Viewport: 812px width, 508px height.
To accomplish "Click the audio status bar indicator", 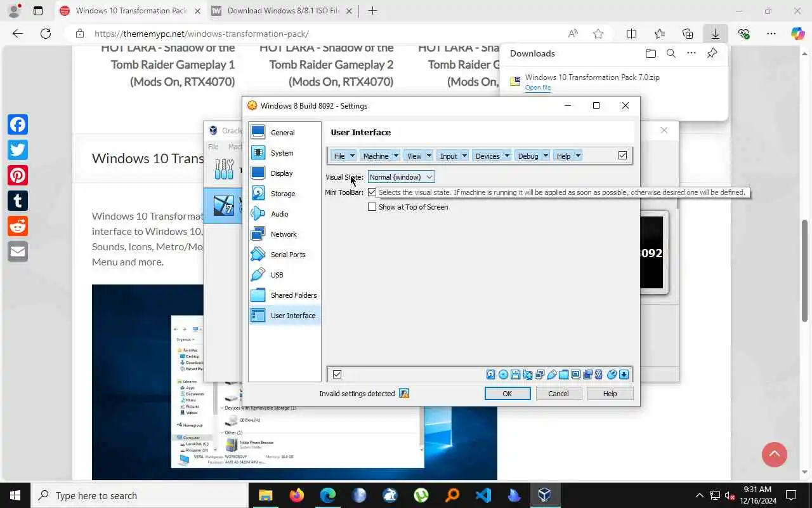I will [x=528, y=375].
